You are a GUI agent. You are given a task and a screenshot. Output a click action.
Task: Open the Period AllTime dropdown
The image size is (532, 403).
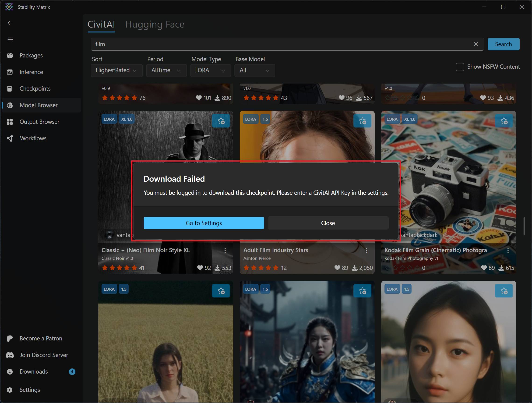pyautogui.click(x=166, y=70)
